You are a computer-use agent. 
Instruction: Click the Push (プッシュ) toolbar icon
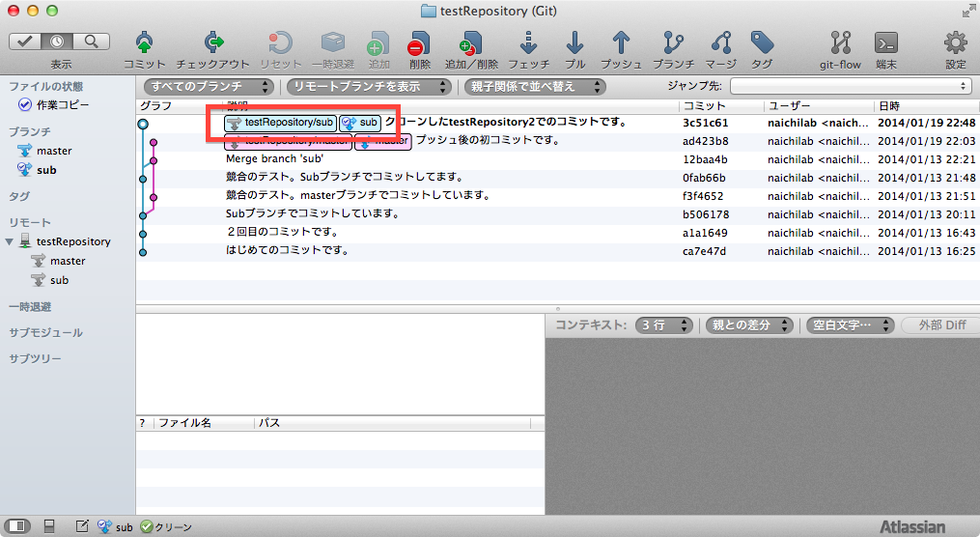(621, 42)
